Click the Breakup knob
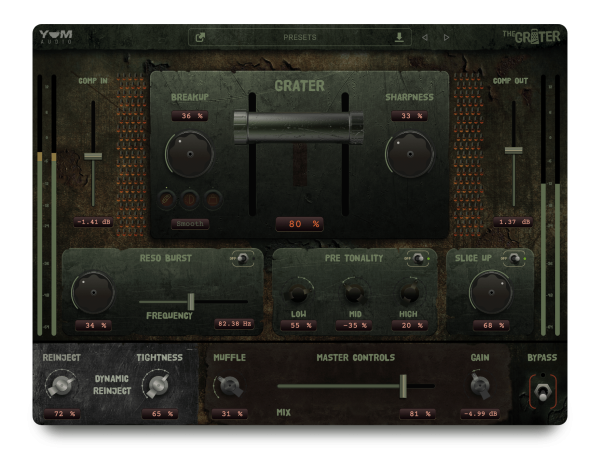 (x=190, y=154)
